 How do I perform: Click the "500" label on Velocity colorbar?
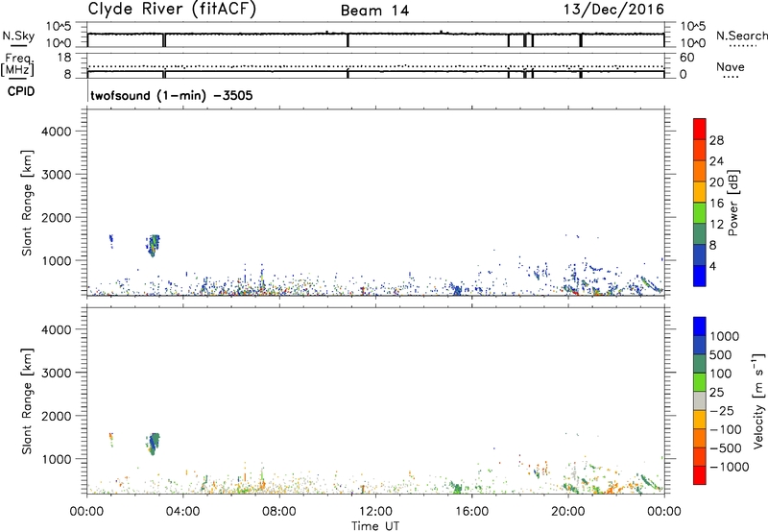tap(720, 355)
